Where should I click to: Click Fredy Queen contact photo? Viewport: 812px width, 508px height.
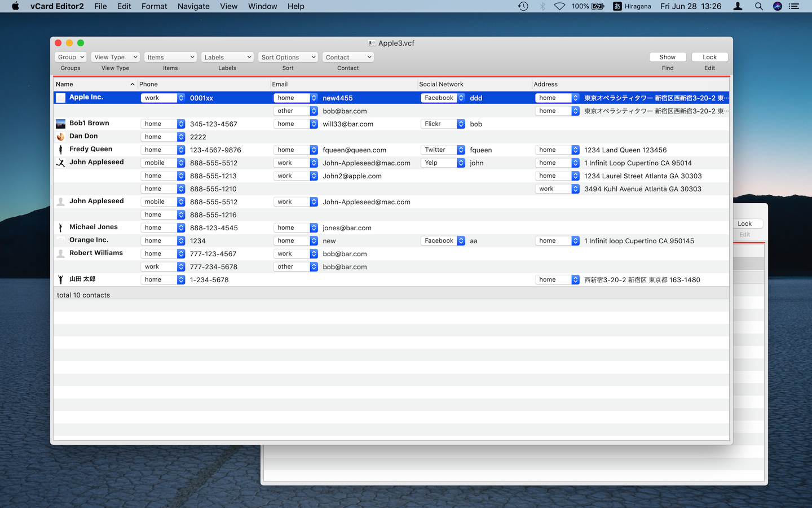coord(60,150)
